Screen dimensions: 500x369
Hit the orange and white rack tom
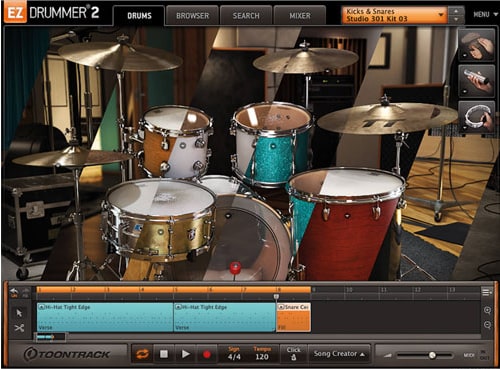click(176, 141)
